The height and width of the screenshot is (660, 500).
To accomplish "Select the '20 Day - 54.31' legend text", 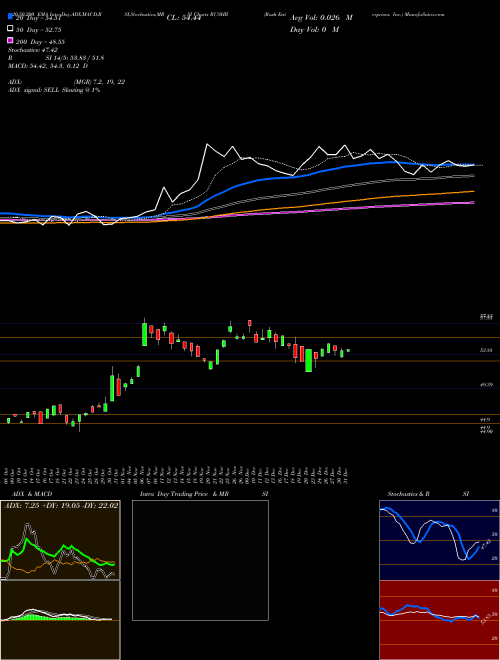I will [x=39, y=18].
